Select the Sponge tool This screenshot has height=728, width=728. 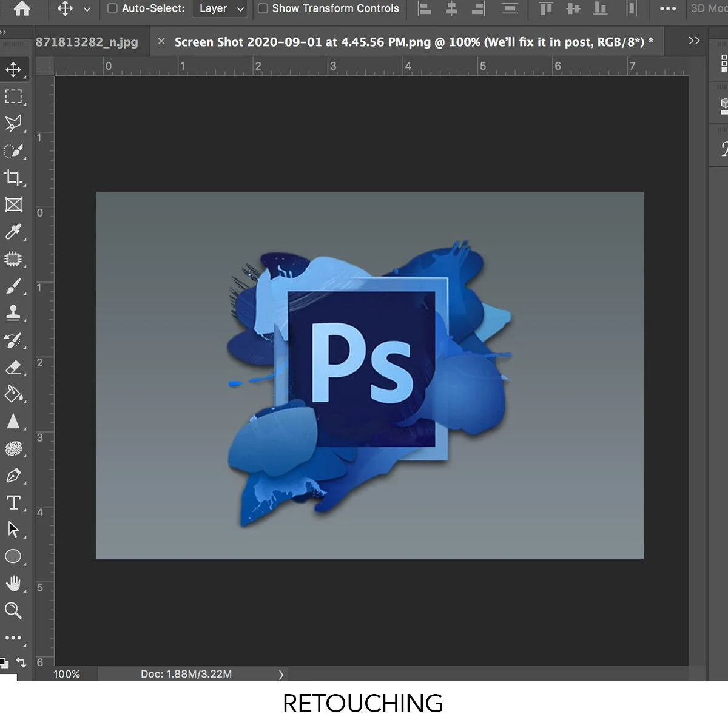(13, 448)
